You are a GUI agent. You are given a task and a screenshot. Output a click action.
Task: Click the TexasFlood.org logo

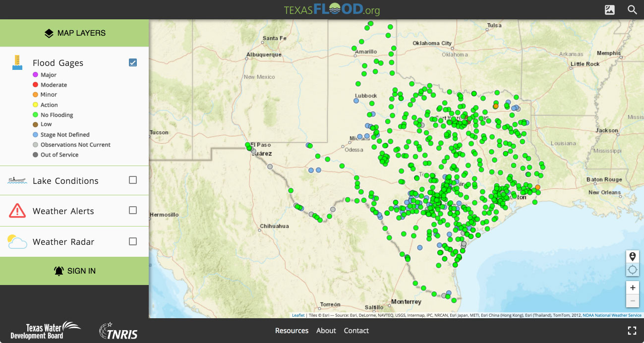tap(332, 10)
